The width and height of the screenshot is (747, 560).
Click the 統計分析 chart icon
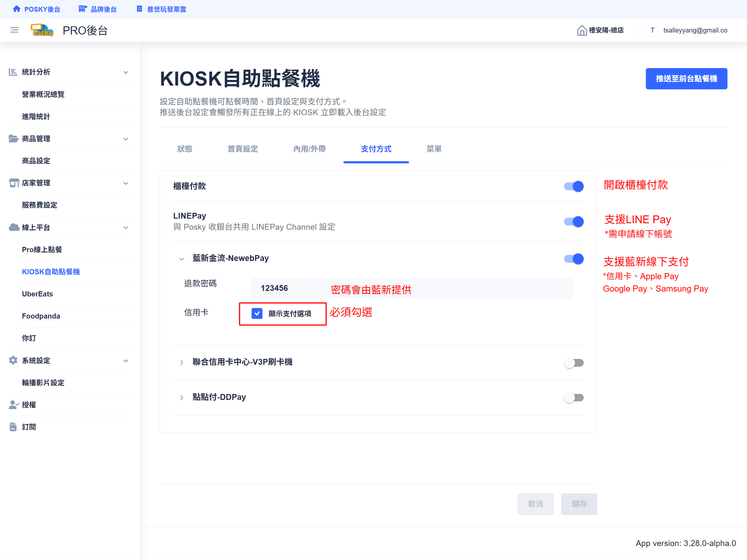tap(13, 72)
